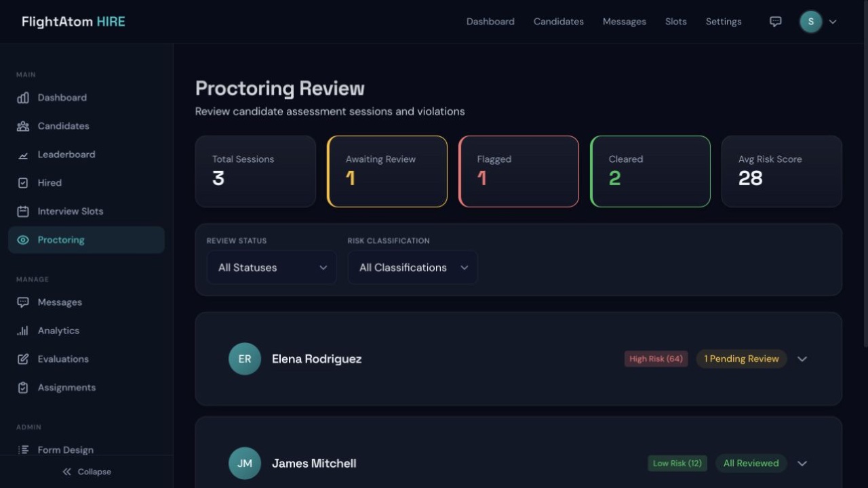The height and width of the screenshot is (488, 868).
Task: Click the Messages speech-bubble icon in sidebar
Action: tap(23, 302)
